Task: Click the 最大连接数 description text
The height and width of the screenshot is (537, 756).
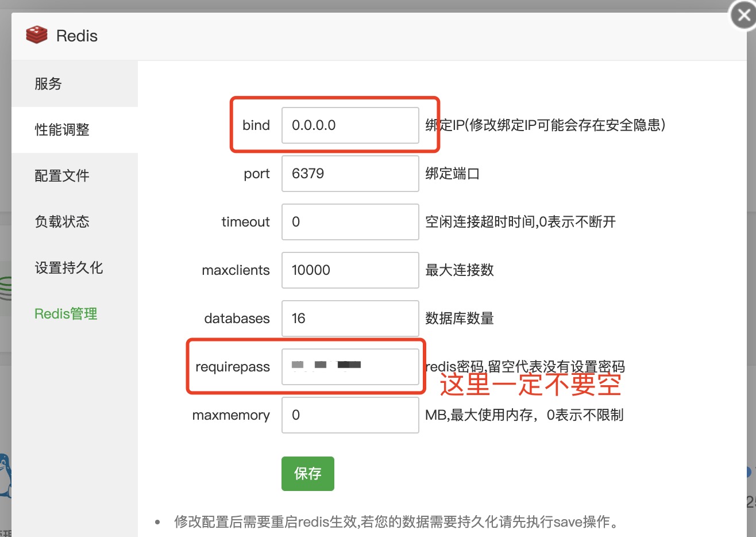Action: pos(460,270)
